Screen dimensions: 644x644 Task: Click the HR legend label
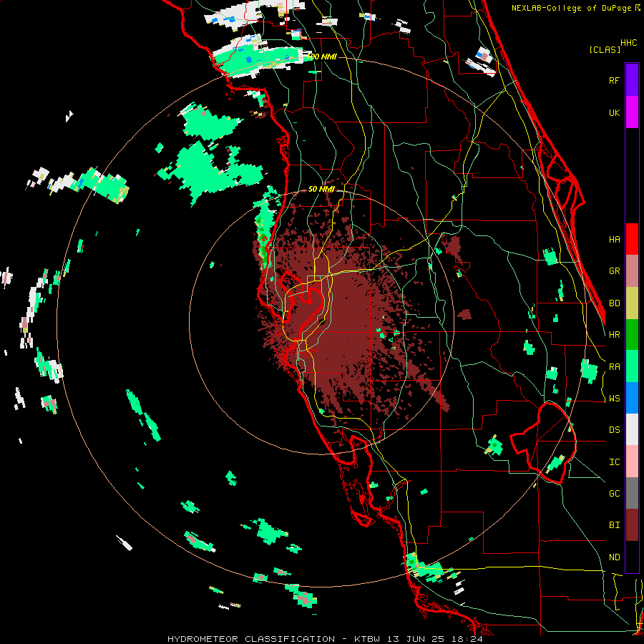pyautogui.click(x=614, y=335)
